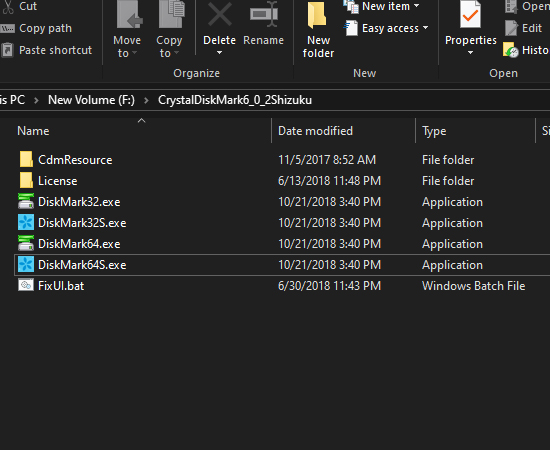Screen dimensions: 550x450
Task: Open the Easy access dropdown arrow
Action: coord(425,27)
